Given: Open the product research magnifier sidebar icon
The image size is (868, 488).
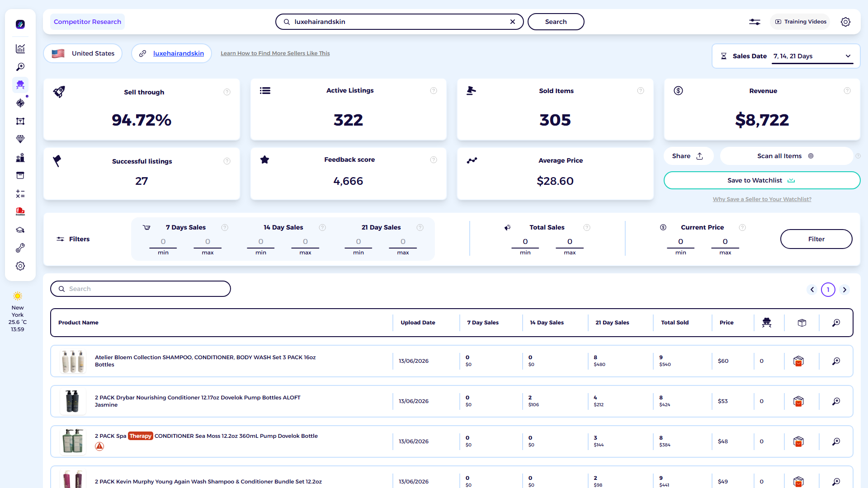Looking at the screenshot, I should pos(20,67).
